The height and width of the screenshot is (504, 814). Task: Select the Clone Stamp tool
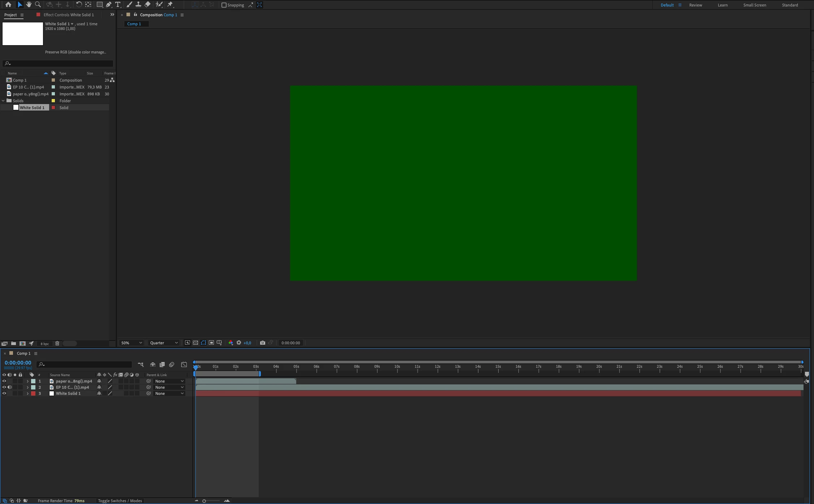(138, 5)
